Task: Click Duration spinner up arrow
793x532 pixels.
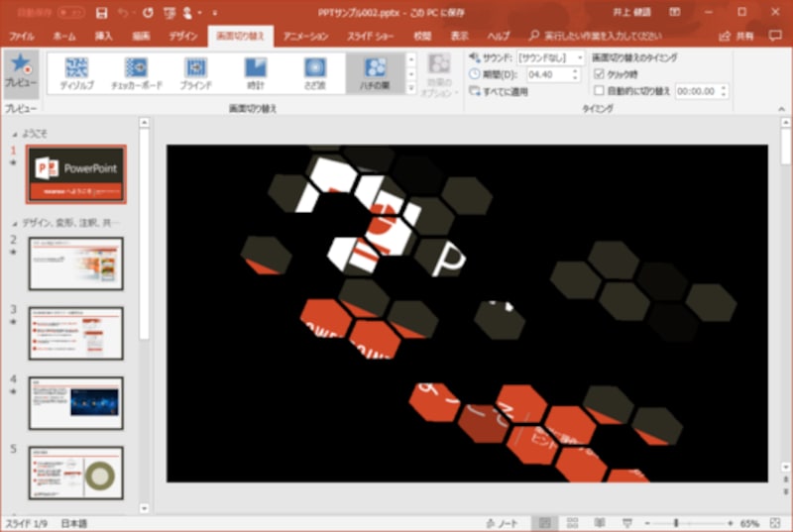Action: pyautogui.click(x=575, y=71)
